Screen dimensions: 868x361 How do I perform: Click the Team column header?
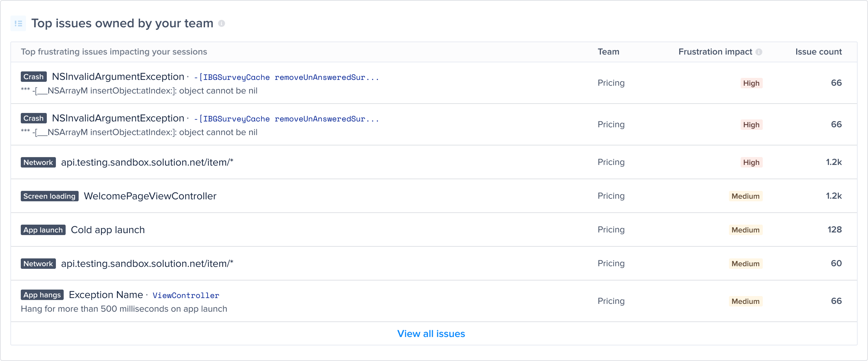point(608,52)
